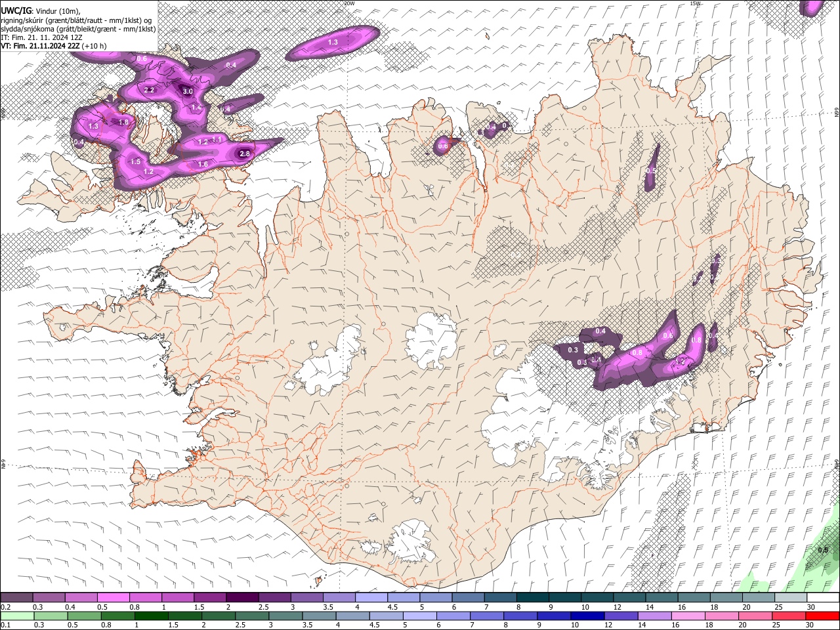Select the deep blue 10 swatch in lower legend row
The height and width of the screenshot is (630, 840).
[587, 616]
